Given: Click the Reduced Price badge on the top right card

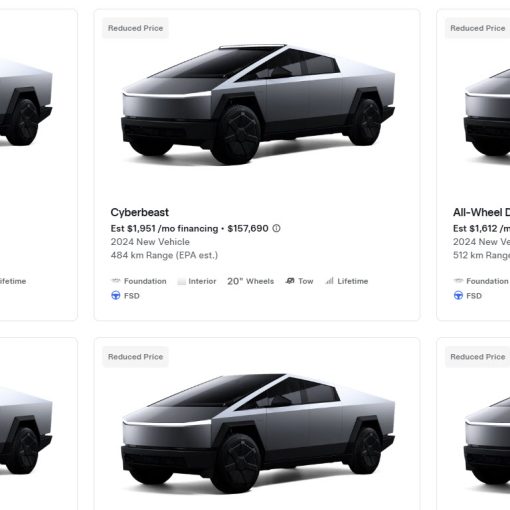Looking at the screenshot, I should click(477, 28).
